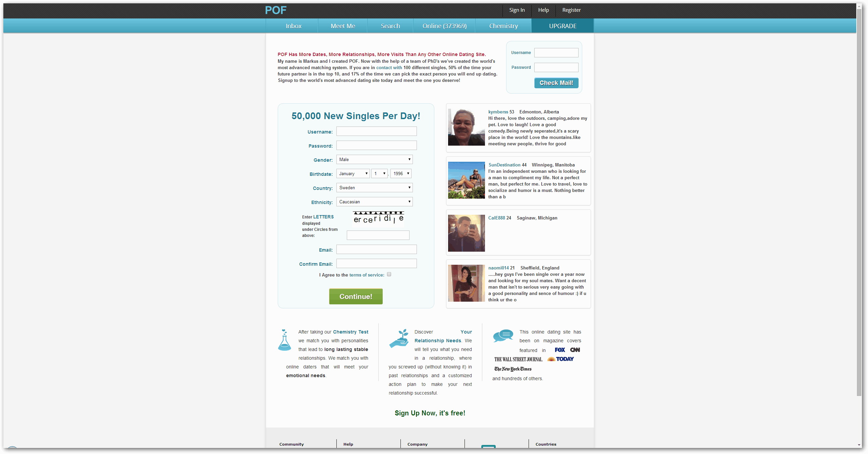Click the green Continue! button
The height and width of the screenshot is (454, 868).
(x=356, y=297)
